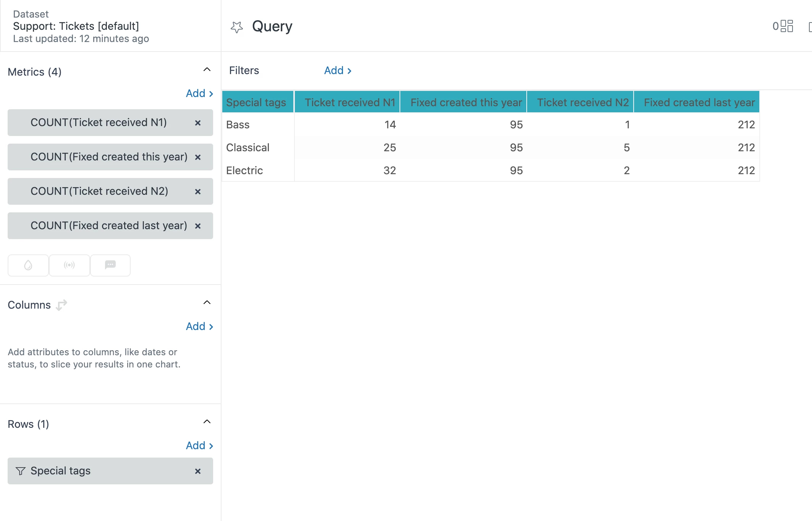Screen dimensions: 812x521
Task: Select the Classical row in results table
Action: coord(248,147)
